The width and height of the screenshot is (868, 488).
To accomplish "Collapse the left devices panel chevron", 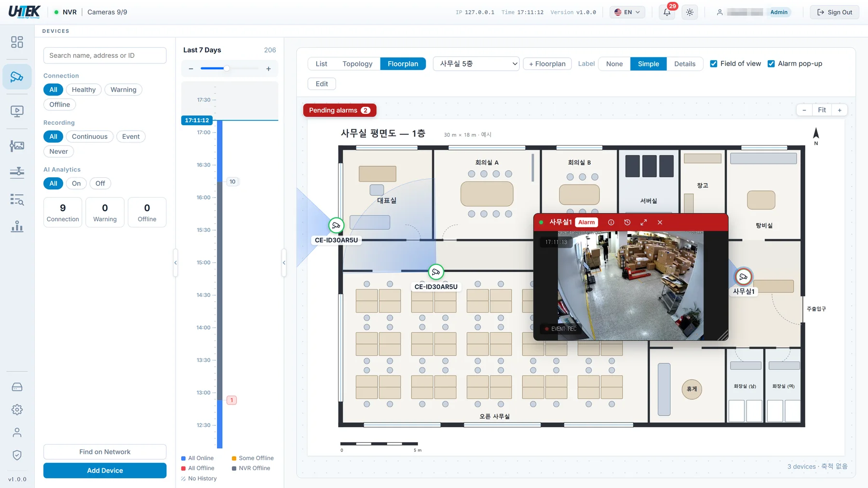I will [176, 263].
